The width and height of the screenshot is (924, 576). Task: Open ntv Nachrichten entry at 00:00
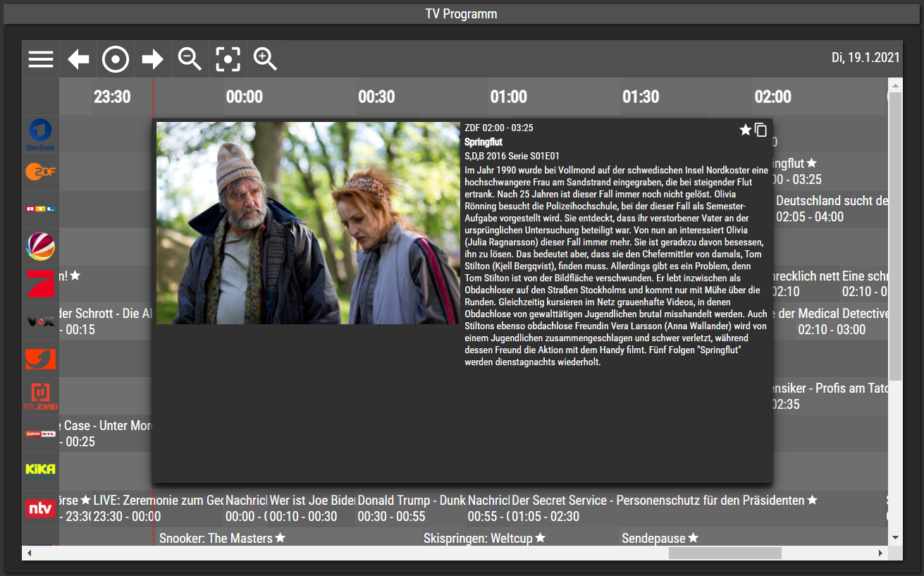click(245, 508)
